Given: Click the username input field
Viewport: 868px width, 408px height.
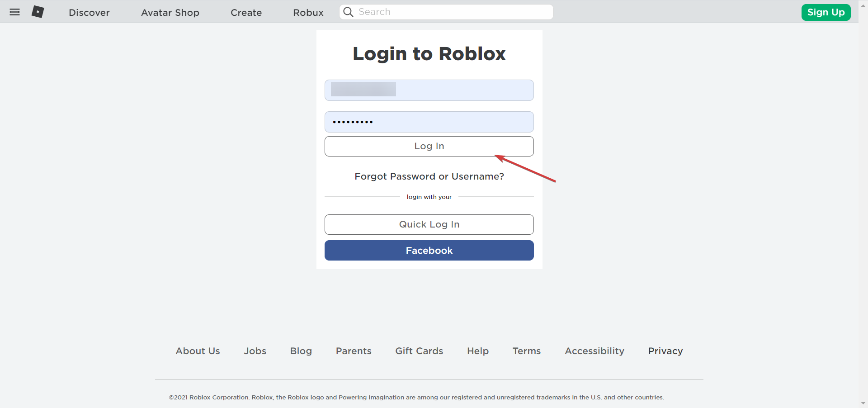Looking at the screenshot, I should (429, 90).
